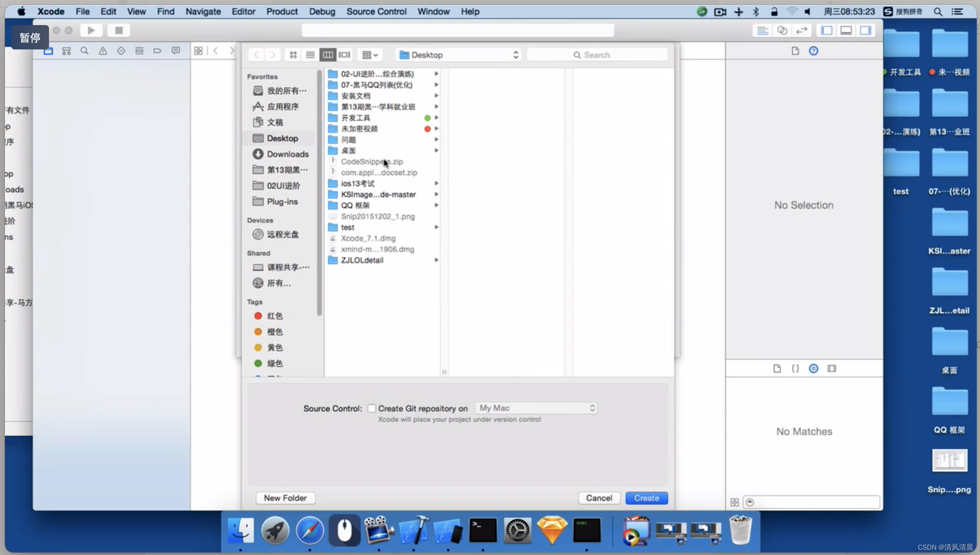Show the File inspector
This screenshot has height=555, width=980.
[795, 51]
